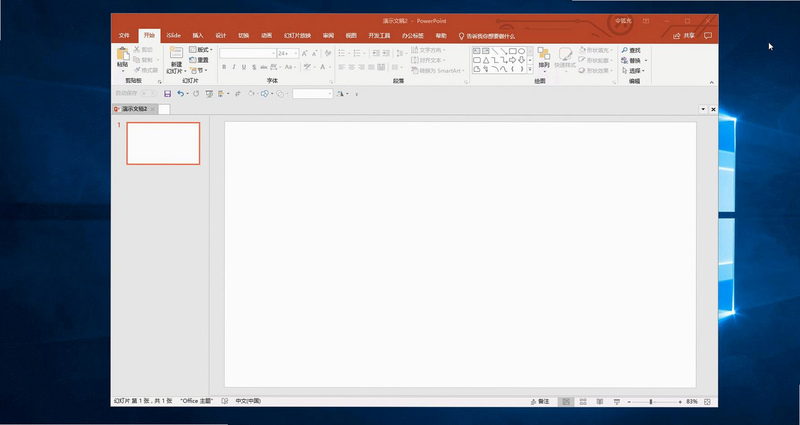Open the Developer tools tab

379,36
